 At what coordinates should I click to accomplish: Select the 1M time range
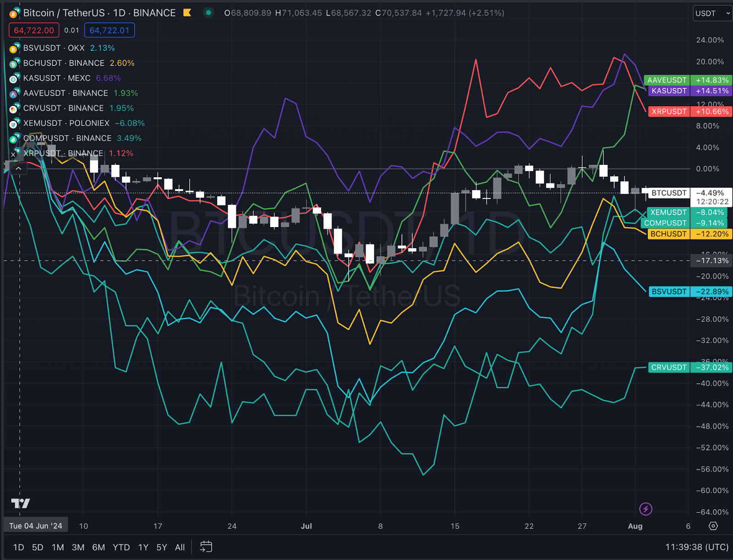[x=58, y=547]
